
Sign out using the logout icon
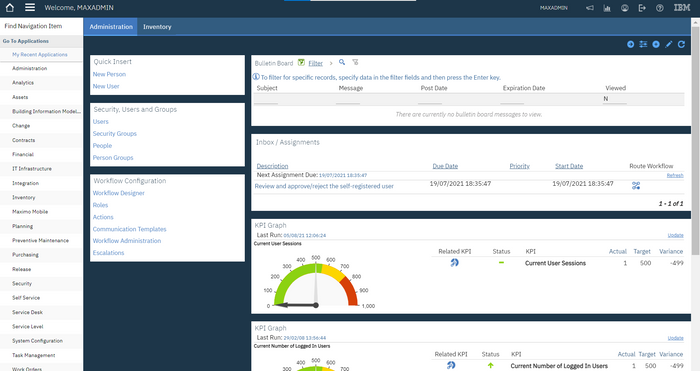pyautogui.click(x=642, y=8)
